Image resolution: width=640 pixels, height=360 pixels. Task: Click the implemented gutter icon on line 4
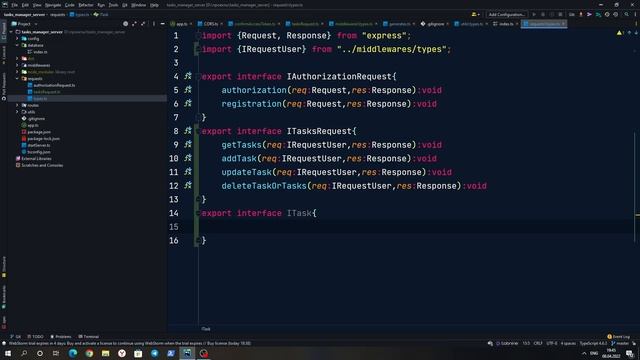[x=188, y=76]
